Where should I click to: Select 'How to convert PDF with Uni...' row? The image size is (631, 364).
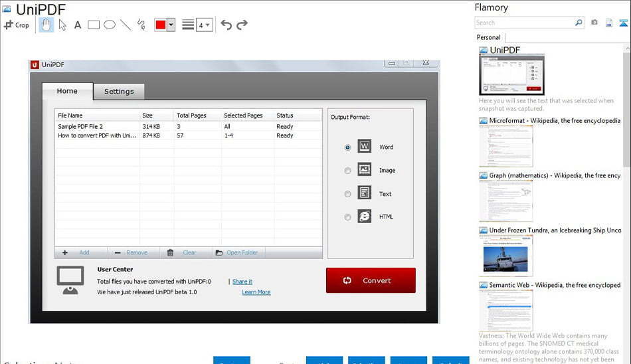point(189,136)
